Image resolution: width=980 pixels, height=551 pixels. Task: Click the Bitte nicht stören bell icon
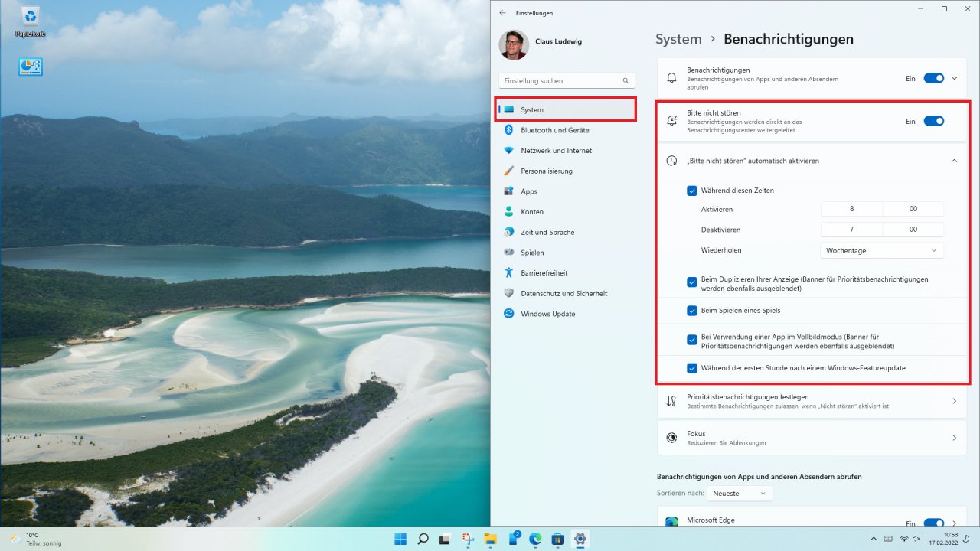(x=671, y=121)
